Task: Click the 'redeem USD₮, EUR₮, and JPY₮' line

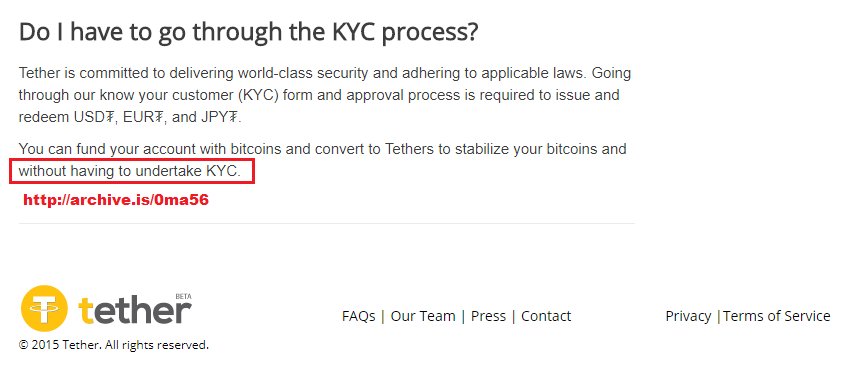Action: point(130,117)
